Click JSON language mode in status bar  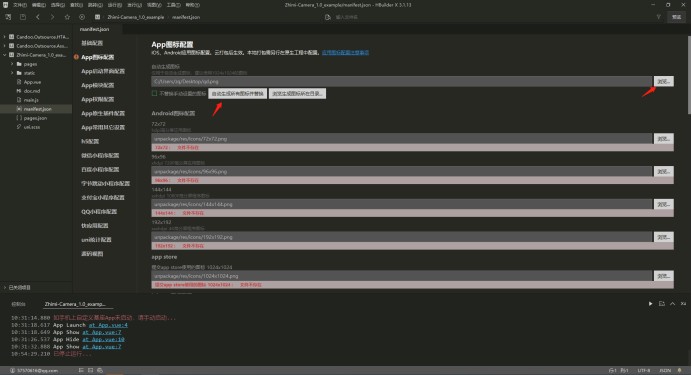(x=665, y=371)
